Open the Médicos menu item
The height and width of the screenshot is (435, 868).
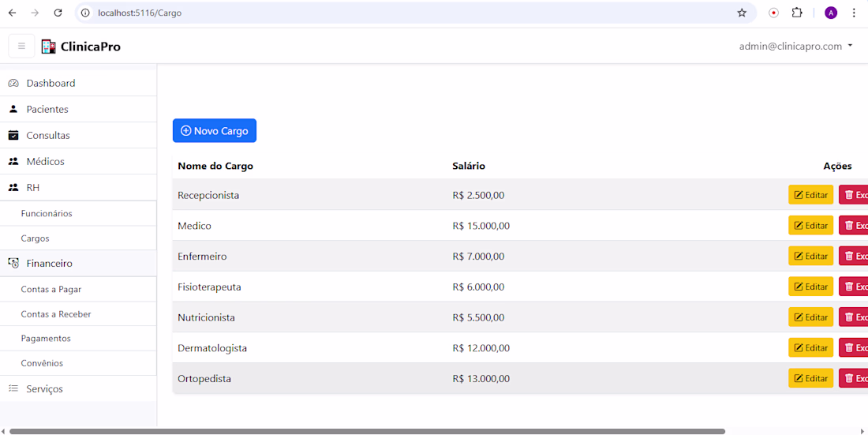tap(78, 161)
